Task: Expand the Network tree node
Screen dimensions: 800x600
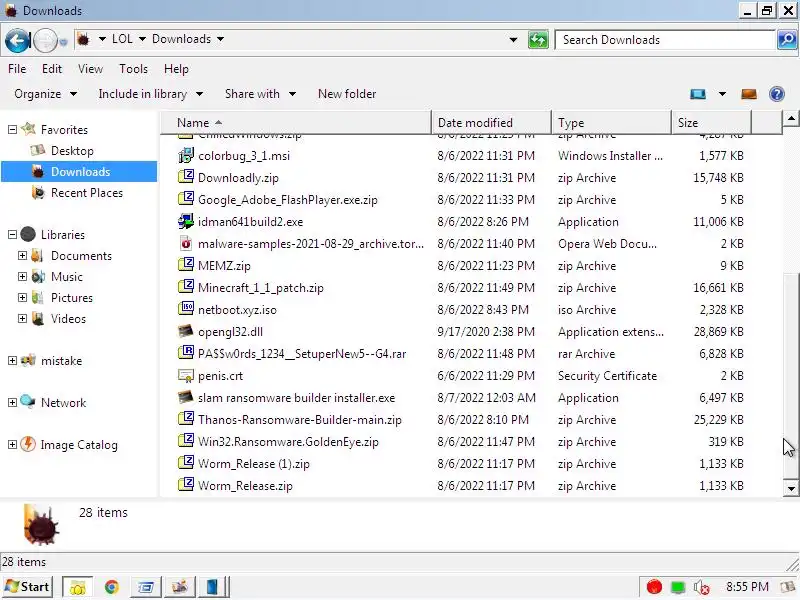Action: 12,403
